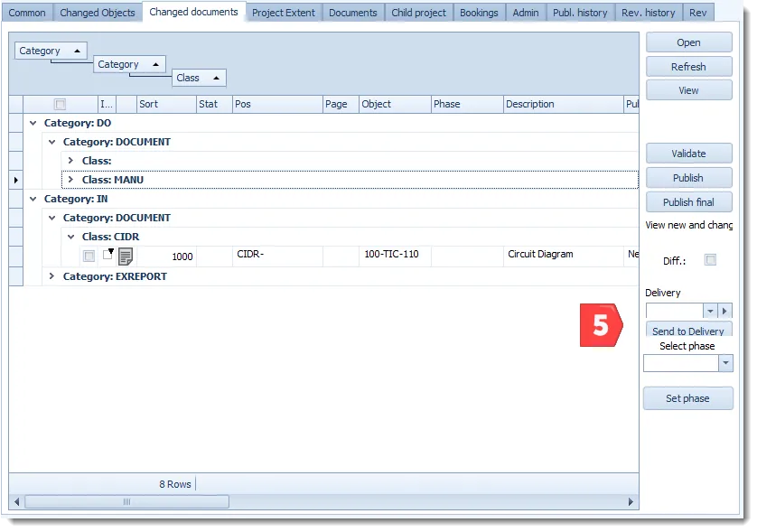Collapse the Category: DO group

coord(33,123)
